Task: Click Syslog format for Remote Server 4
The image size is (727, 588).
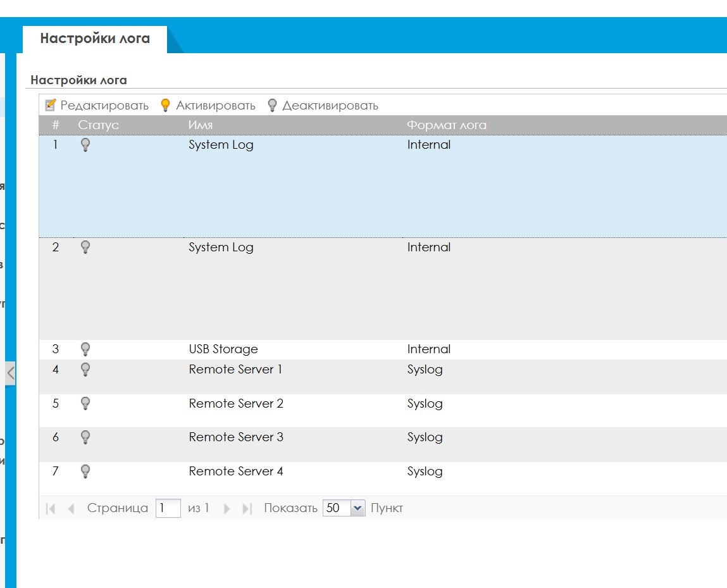Action: (425, 472)
